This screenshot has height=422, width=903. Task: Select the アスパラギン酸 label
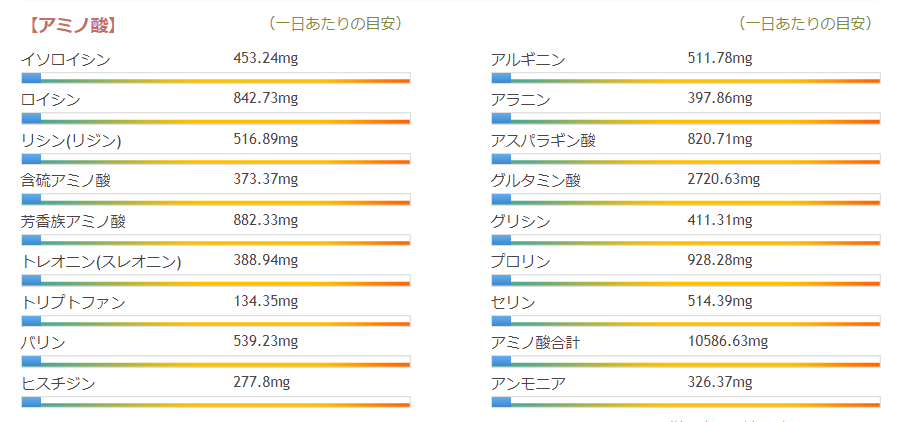543,141
